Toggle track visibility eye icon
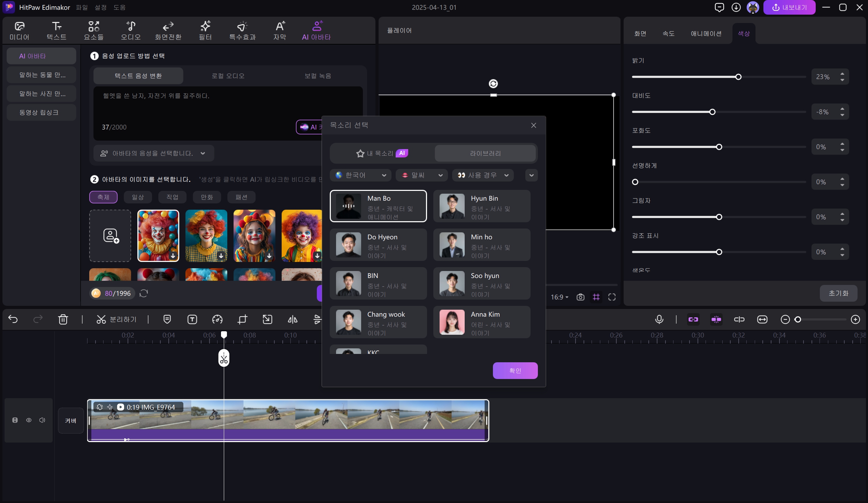868x503 pixels. 29,420
